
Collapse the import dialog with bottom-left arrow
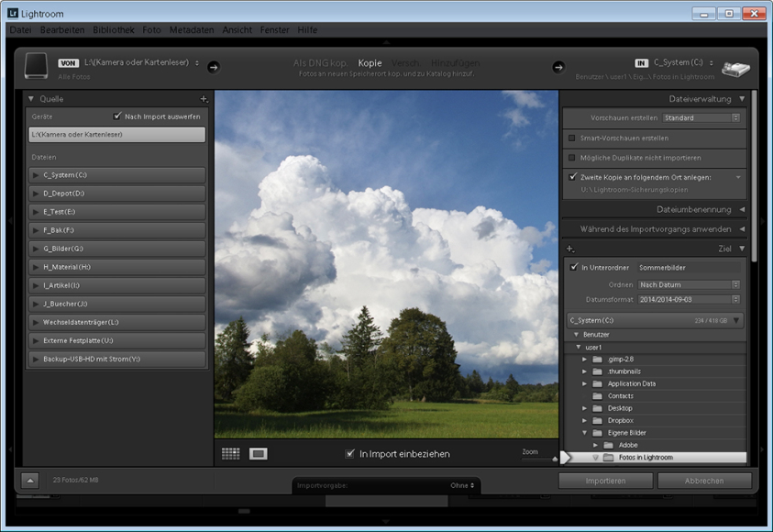click(29, 480)
